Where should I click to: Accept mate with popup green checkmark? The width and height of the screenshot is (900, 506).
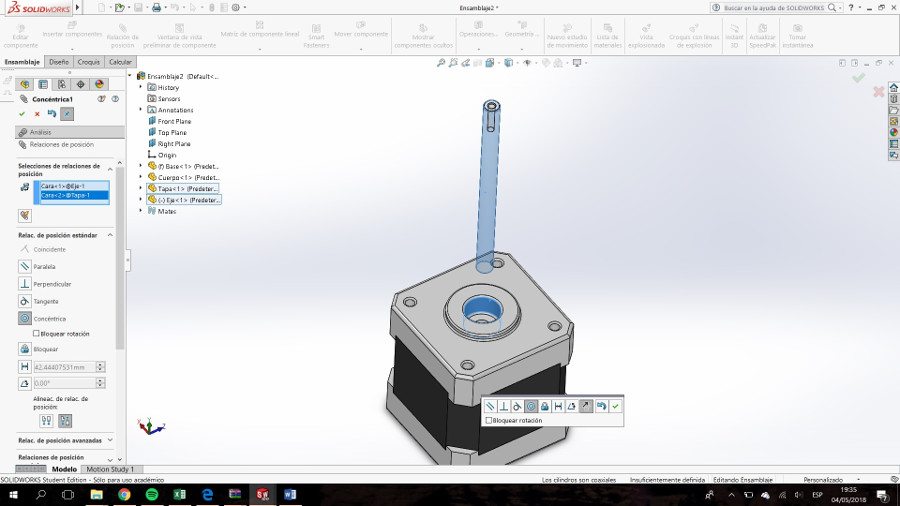(615, 406)
